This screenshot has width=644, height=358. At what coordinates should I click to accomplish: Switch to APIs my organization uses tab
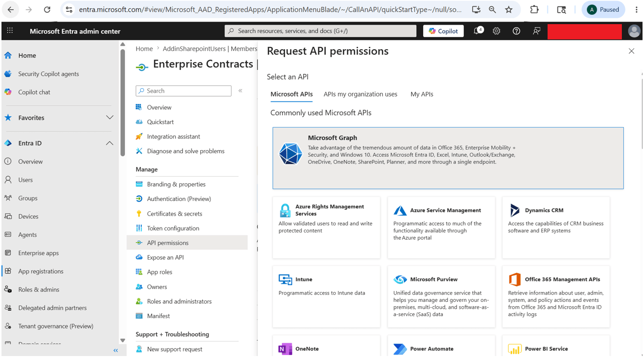click(360, 94)
